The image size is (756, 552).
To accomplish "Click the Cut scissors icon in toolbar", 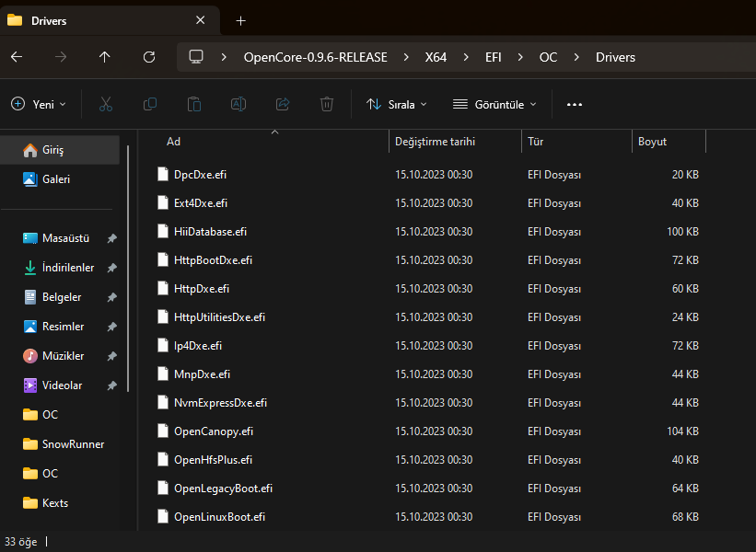I will [106, 104].
